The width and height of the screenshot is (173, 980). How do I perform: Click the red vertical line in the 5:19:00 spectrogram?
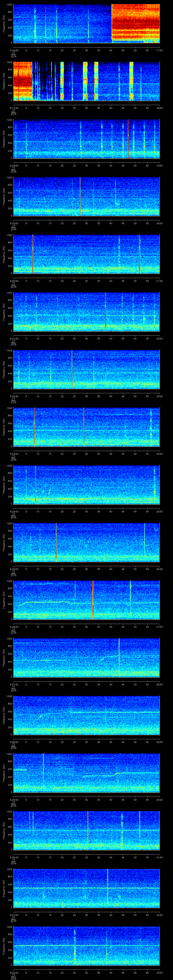[x=80, y=196]
